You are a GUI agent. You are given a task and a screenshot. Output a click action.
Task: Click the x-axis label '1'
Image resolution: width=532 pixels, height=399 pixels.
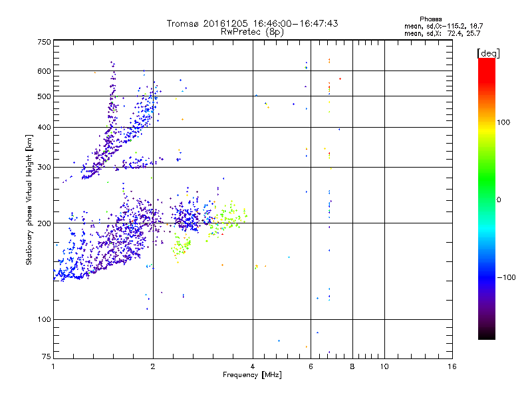pyautogui.click(x=53, y=366)
